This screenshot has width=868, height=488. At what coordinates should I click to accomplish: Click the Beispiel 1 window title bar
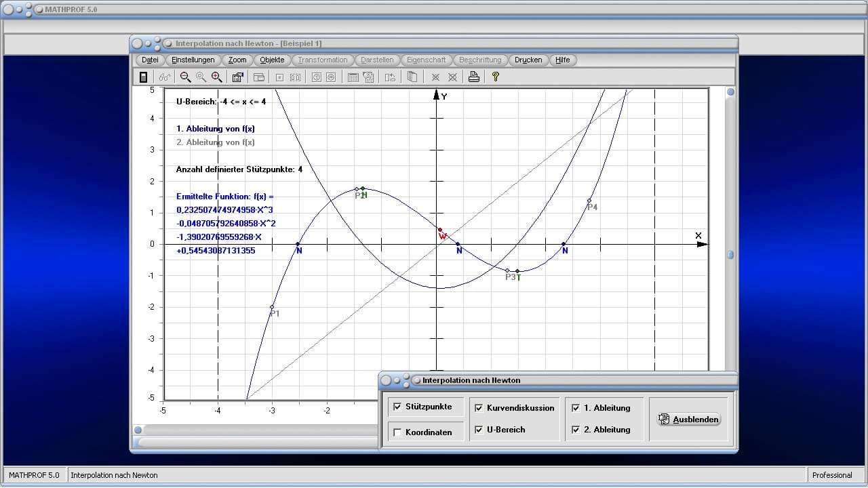point(434,43)
